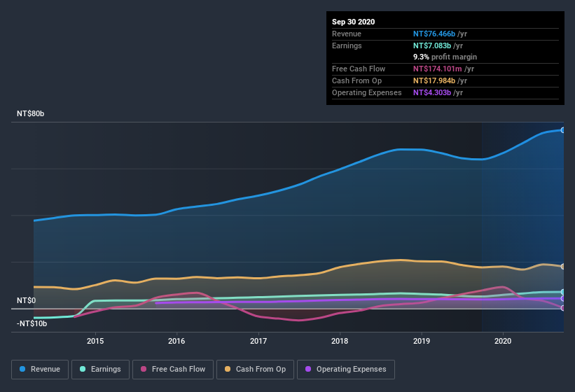Click the NT$0 y-axis label
Image resolution: width=575 pixels, height=392 pixels.
tap(27, 300)
